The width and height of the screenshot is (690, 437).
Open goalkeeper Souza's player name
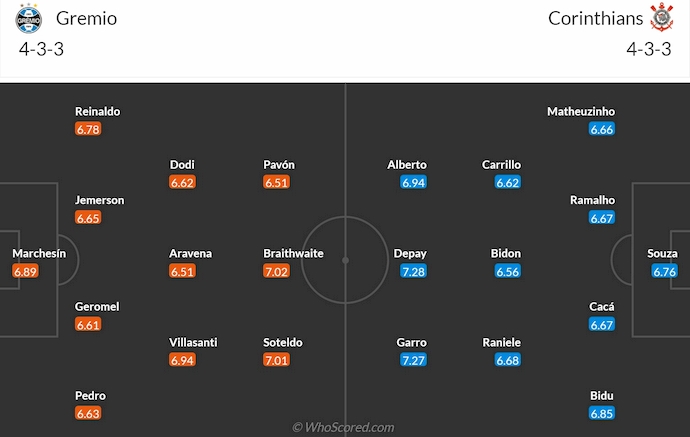pos(662,254)
